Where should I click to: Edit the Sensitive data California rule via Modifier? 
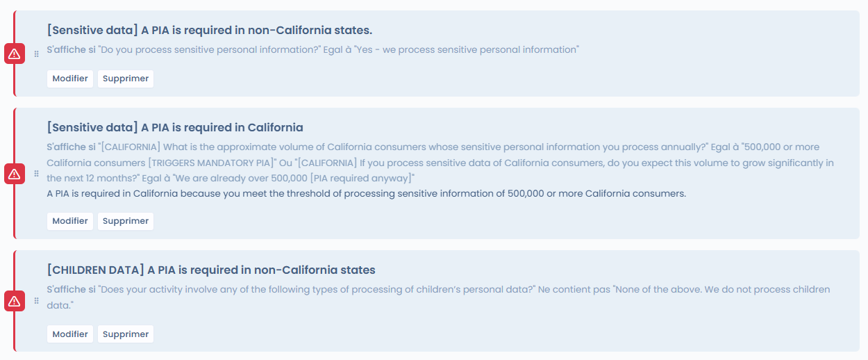click(x=70, y=221)
